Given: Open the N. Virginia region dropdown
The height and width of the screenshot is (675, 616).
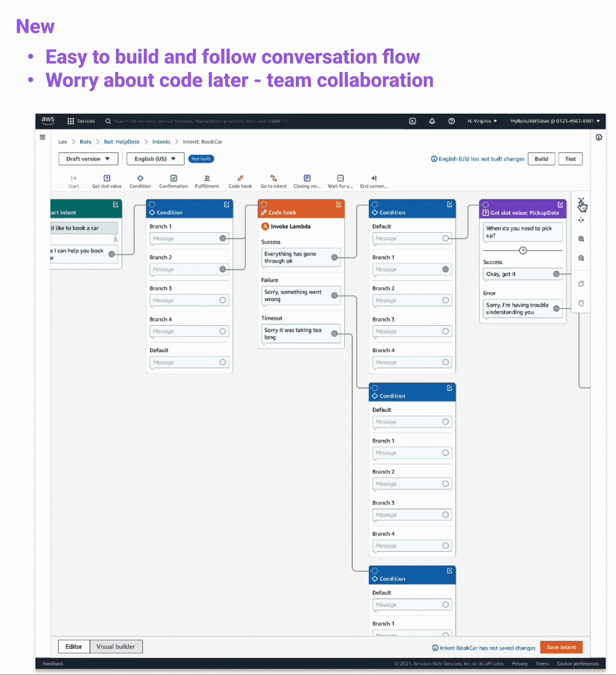Looking at the screenshot, I should pos(482,121).
